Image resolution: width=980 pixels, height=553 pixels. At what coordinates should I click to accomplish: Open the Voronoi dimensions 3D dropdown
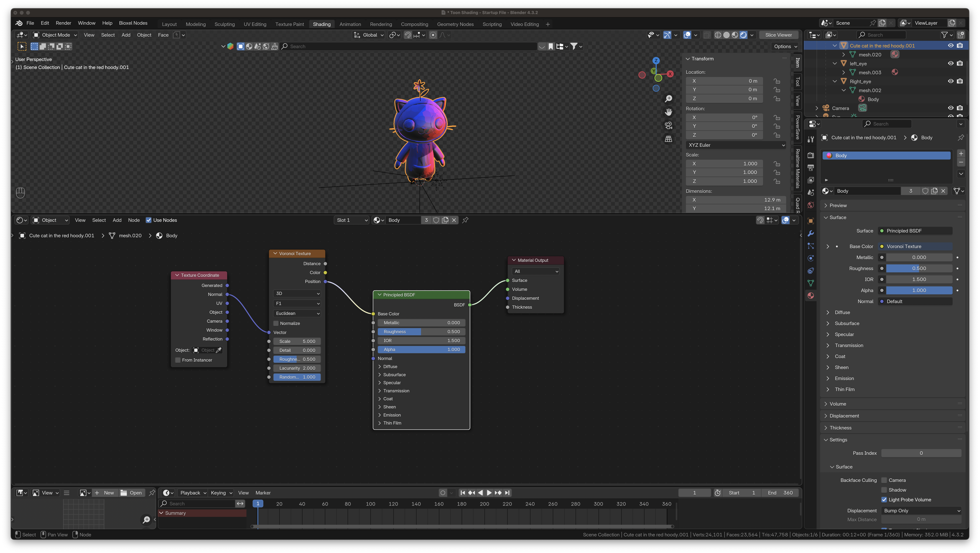[x=297, y=293]
